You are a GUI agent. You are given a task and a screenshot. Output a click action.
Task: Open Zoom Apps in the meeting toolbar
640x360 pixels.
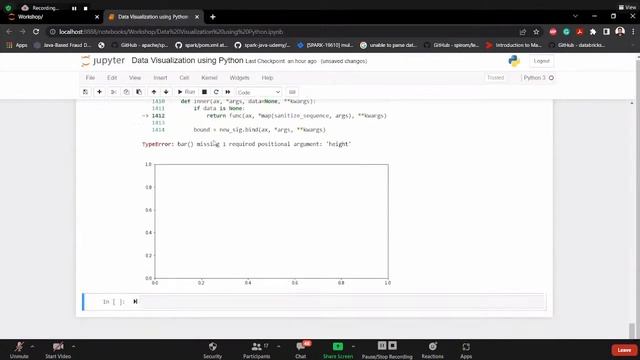coord(466,350)
